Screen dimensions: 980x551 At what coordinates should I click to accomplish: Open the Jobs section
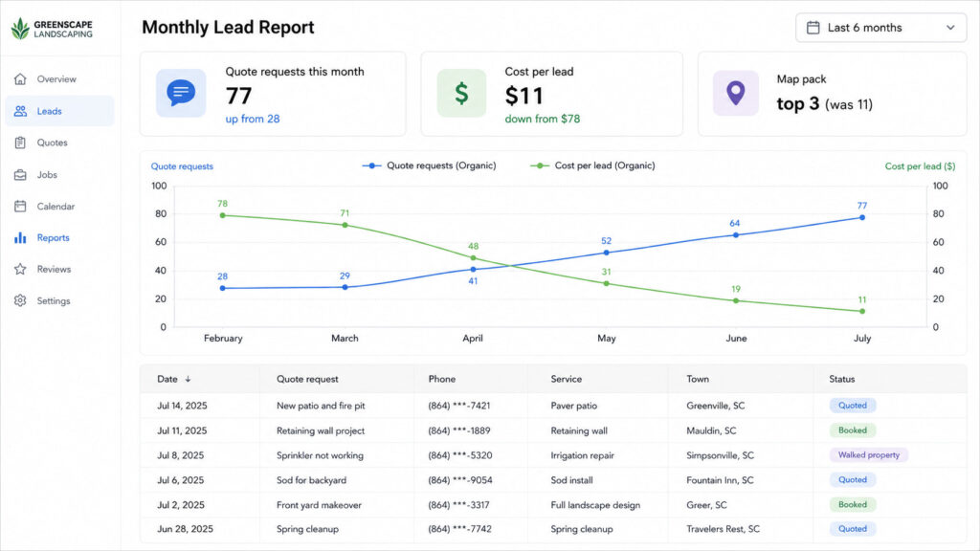point(59,175)
